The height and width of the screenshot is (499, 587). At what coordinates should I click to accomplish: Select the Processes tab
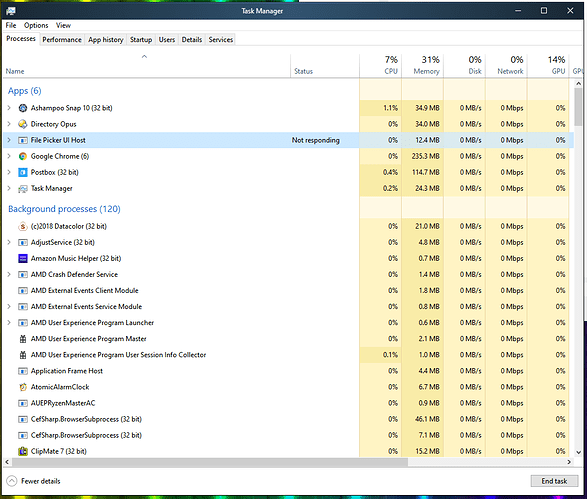[x=21, y=39]
